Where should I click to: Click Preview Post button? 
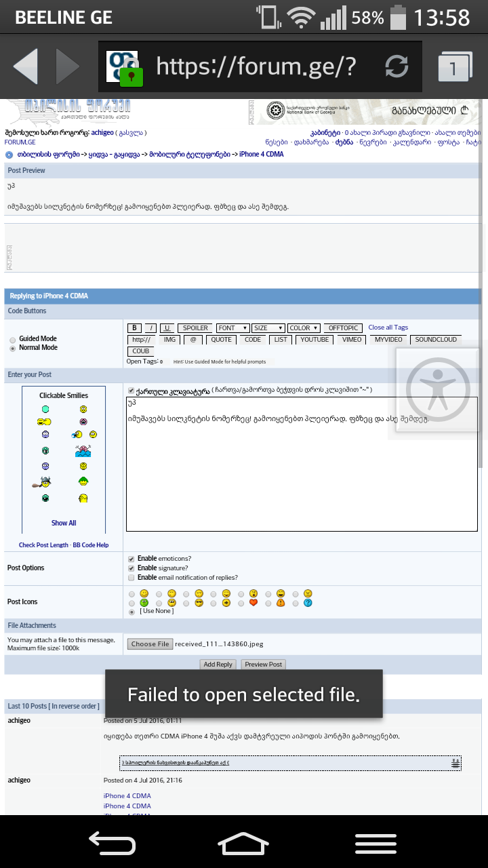[264, 665]
